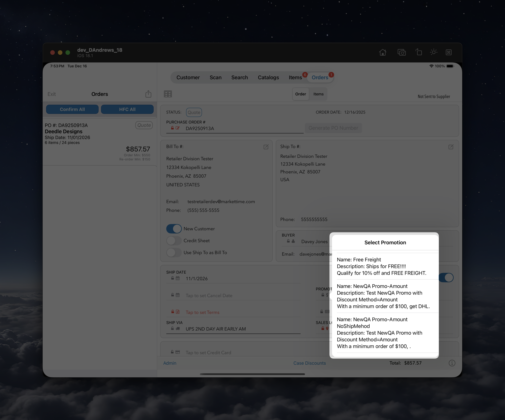This screenshot has height=420, width=505.
Task: Open Case Discounts link
Action: click(310, 363)
